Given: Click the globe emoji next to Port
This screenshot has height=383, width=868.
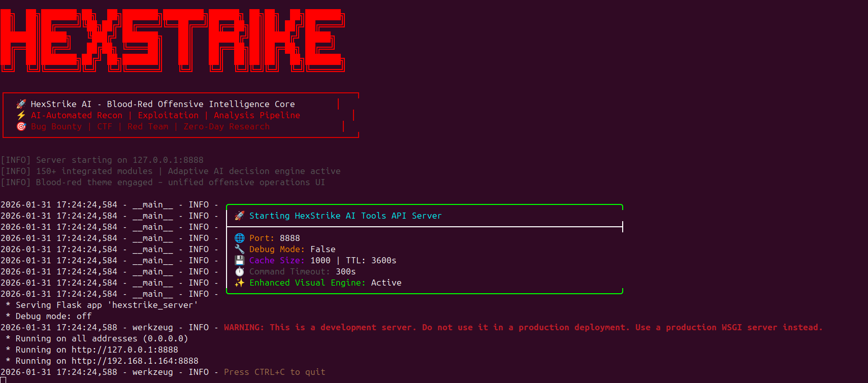Looking at the screenshot, I should click(239, 238).
